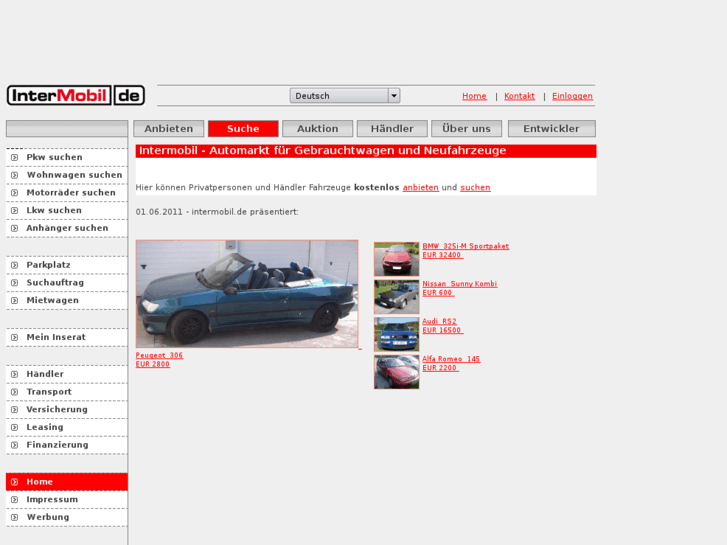The image size is (727, 545).
Task: Click the Einloggen link
Action: pyautogui.click(x=572, y=96)
